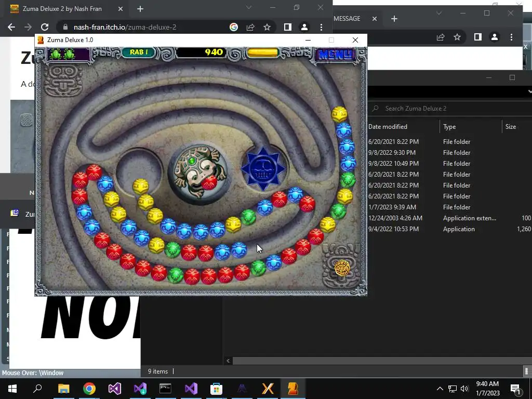The width and height of the screenshot is (532, 399).
Task: Open taskbar Search
Action: [37, 389]
